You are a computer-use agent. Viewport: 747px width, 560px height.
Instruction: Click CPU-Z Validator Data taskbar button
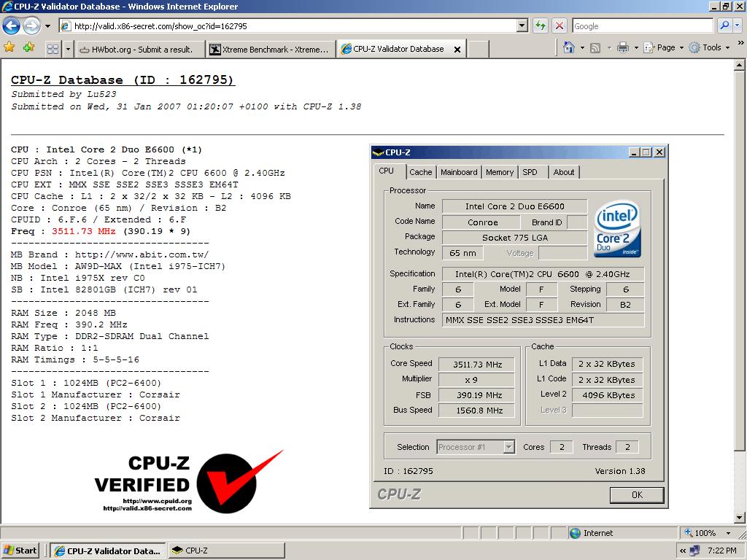tap(108, 551)
